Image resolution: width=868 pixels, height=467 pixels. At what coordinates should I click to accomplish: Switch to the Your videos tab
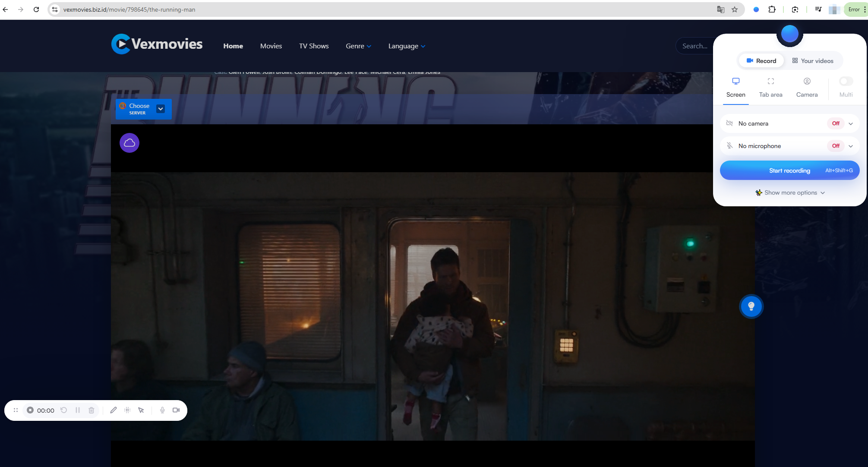pos(813,61)
